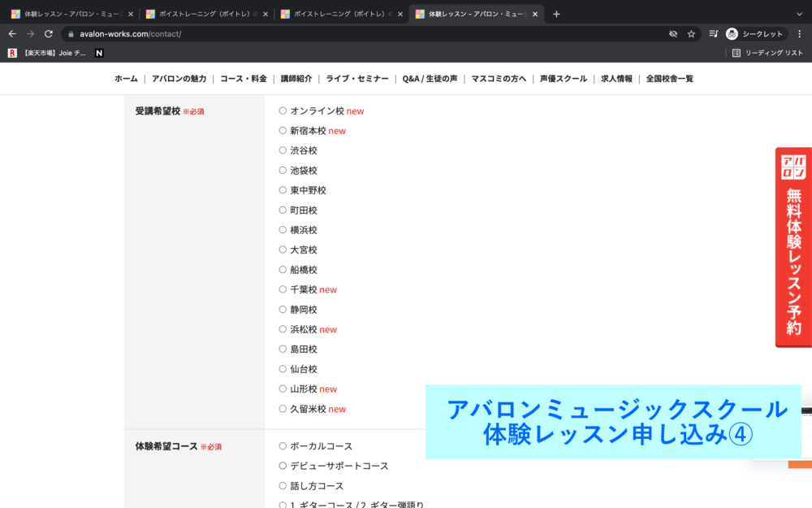
Task: Select the 大宮校 radio button
Action: pos(283,250)
